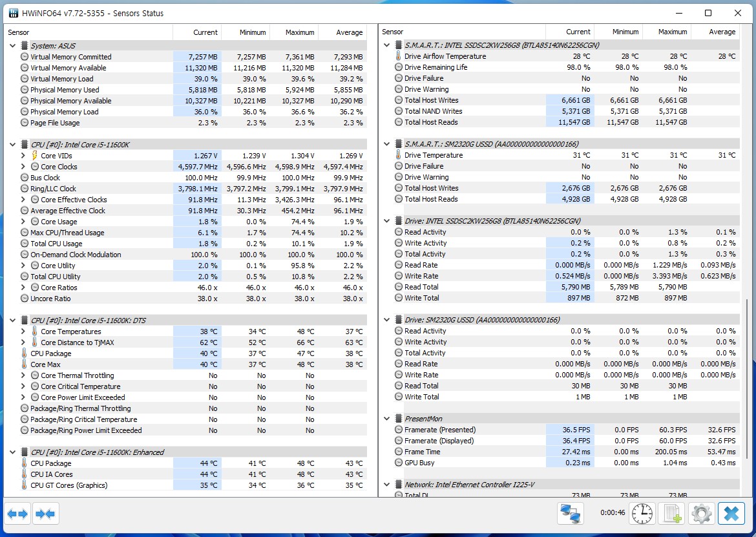Viewport: 756px width, 537px height.
Task: Expand the Core VIDs row
Action: click(23, 155)
